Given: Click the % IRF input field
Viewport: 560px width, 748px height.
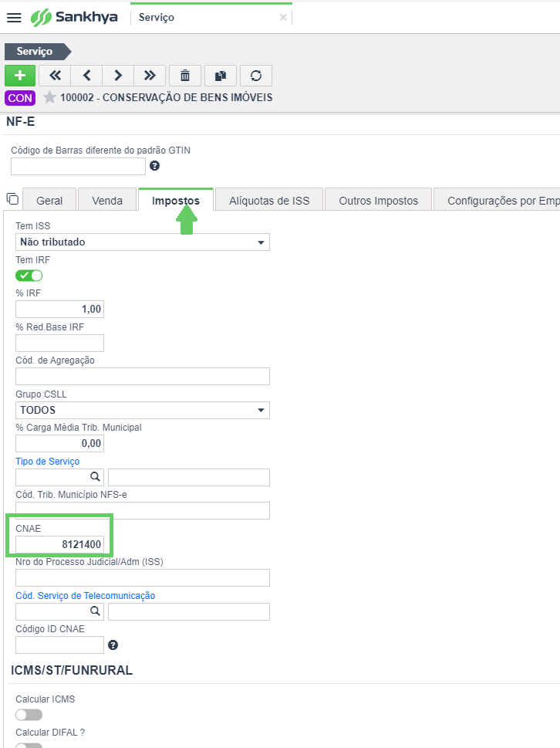Looking at the screenshot, I should [x=59, y=309].
